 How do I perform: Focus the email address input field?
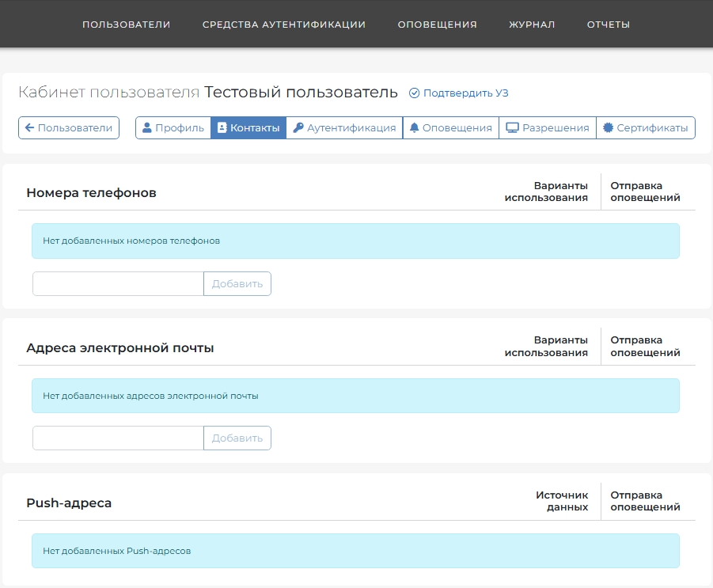point(118,438)
